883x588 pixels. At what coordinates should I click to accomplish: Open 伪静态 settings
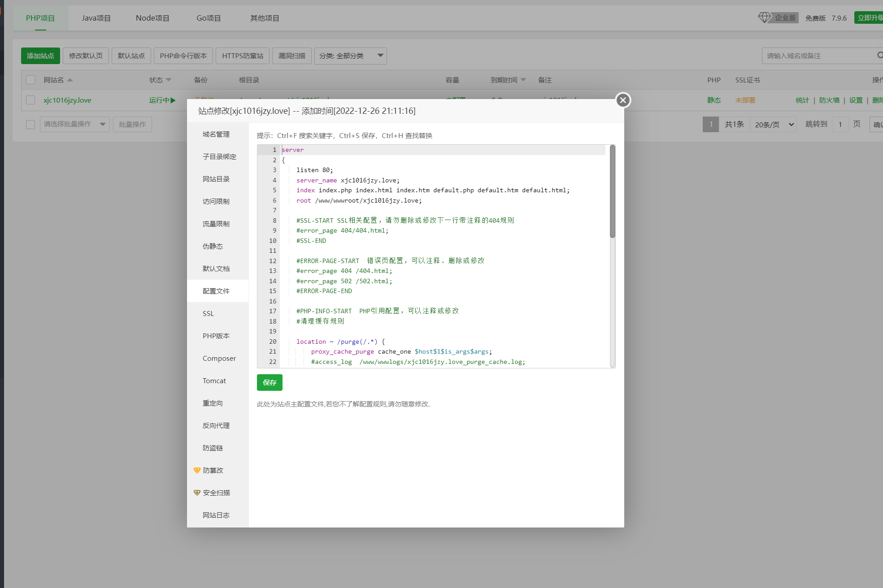tap(218, 246)
